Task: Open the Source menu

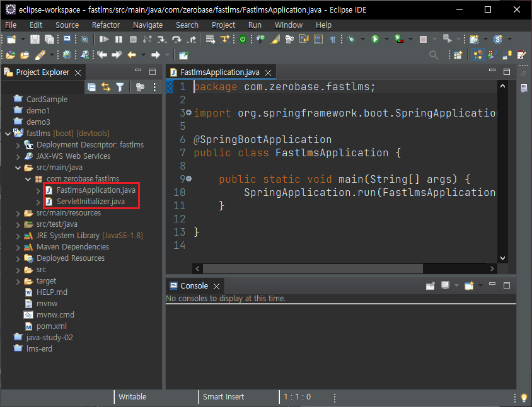Action: pos(67,25)
